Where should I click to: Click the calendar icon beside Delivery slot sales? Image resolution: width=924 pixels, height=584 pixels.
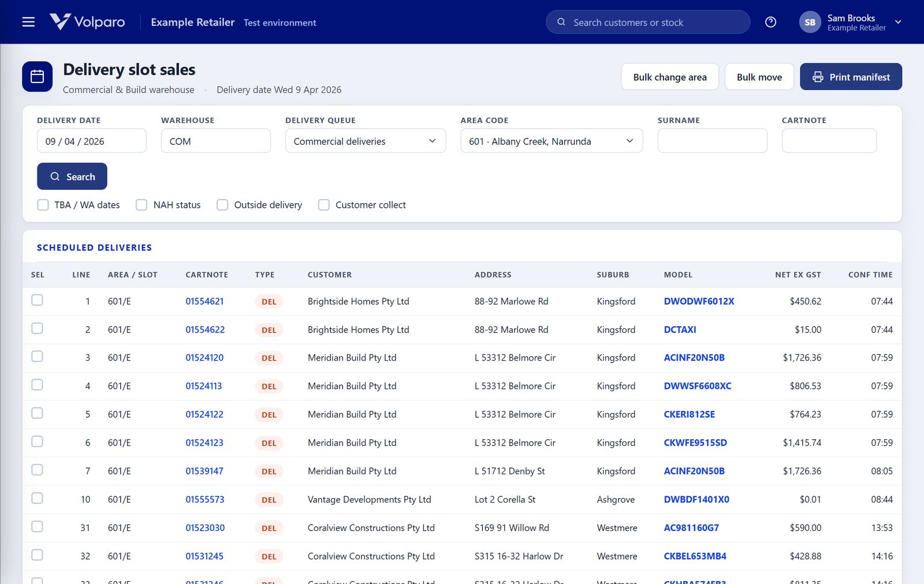38,76
